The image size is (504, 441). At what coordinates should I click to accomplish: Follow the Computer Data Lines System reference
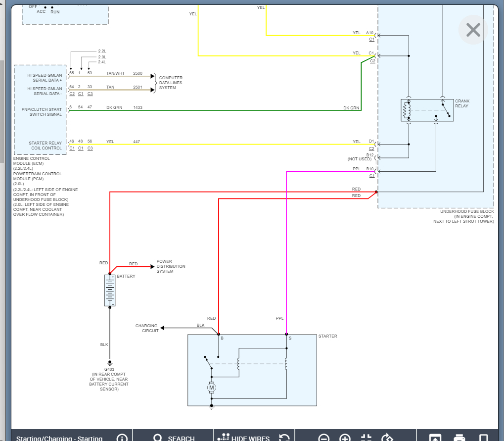171,83
